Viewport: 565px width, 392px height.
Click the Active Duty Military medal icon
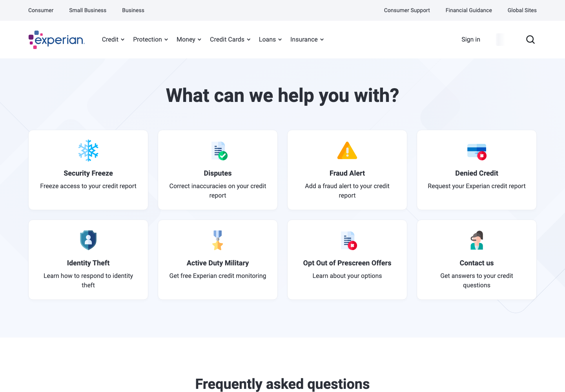218,240
